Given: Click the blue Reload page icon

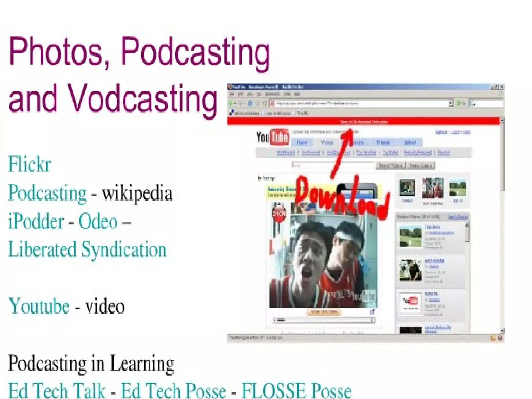Looking at the screenshot, I should 250,103.
